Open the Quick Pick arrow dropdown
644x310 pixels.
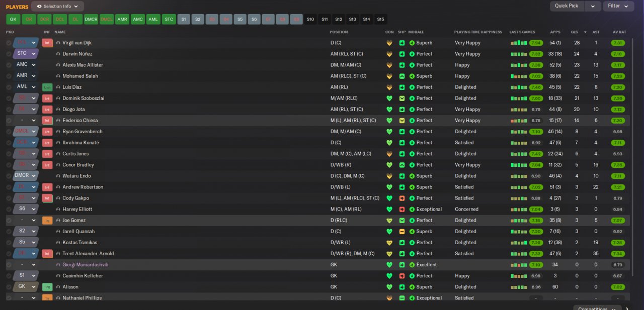coord(593,6)
